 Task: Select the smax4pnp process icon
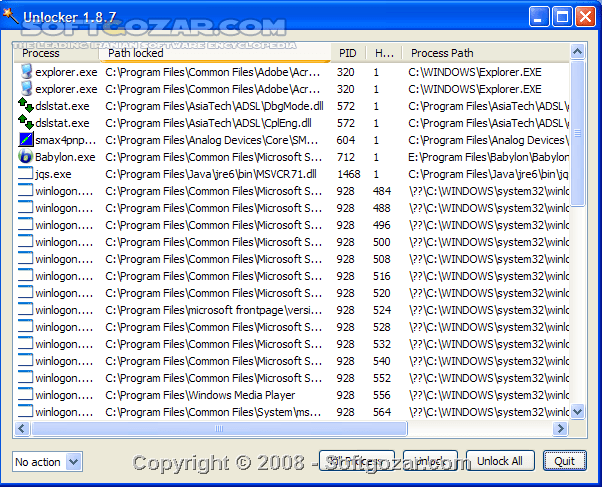click(26, 140)
